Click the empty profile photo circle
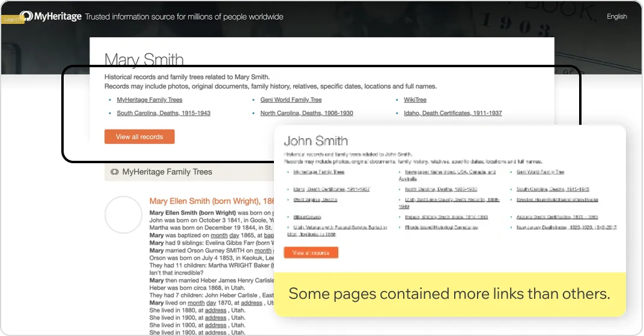The height and width of the screenshot is (336, 644). (123, 215)
